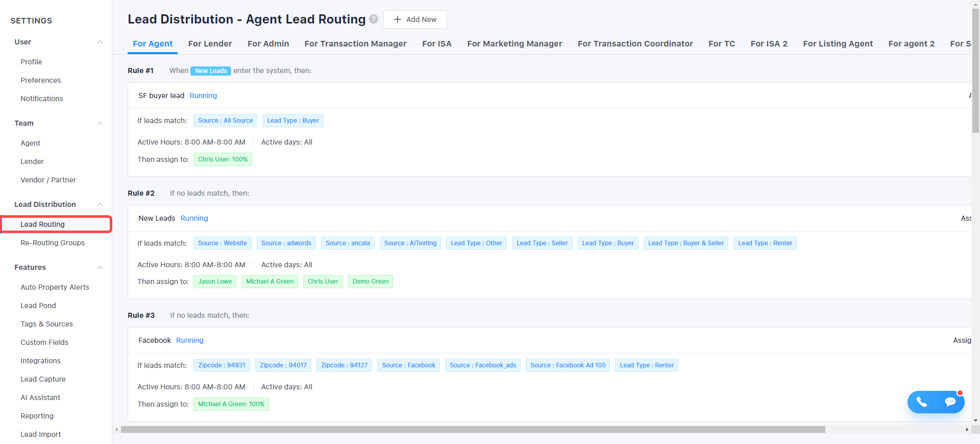
Task: Open Lead Pond feature
Action: [38, 306]
